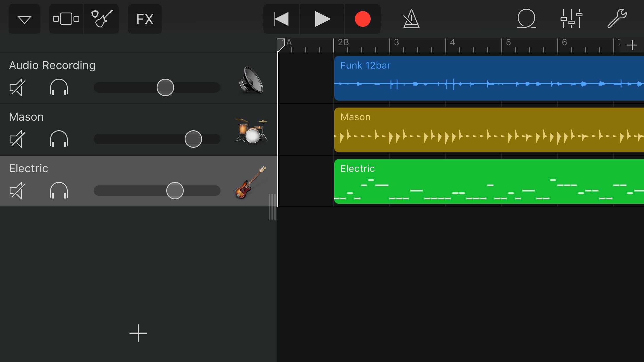Add a new track with plus button

tap(138, 333)
